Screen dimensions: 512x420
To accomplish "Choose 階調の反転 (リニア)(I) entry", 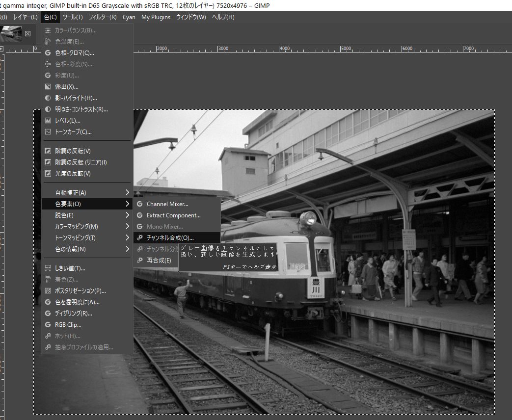I will tap(87, 162).
